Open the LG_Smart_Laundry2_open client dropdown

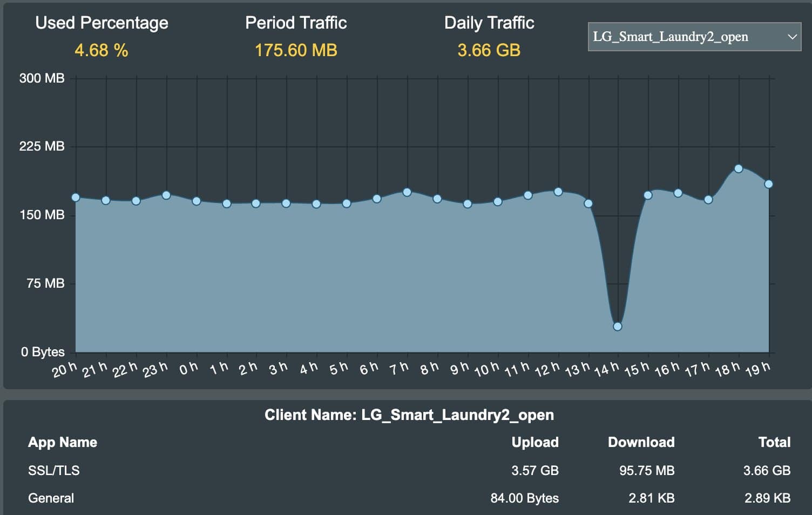point(694,37)
